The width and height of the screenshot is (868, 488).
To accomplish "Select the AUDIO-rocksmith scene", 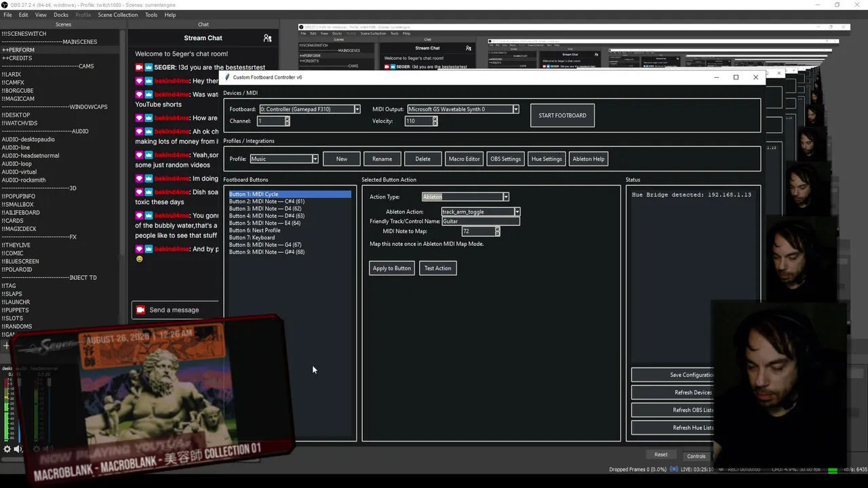I will 61,180.
